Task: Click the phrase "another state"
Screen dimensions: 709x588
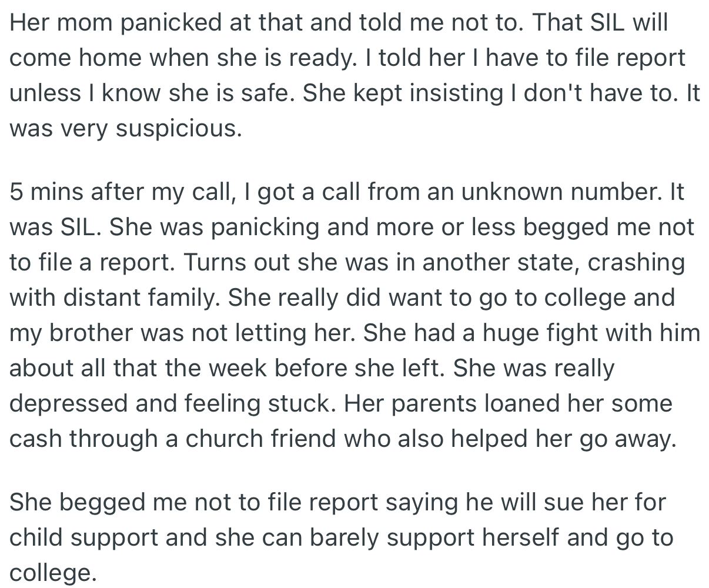Action: (496, 263)
